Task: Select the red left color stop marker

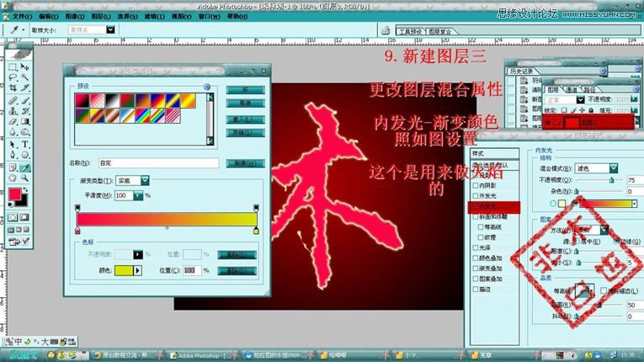Action: [77, 231]
